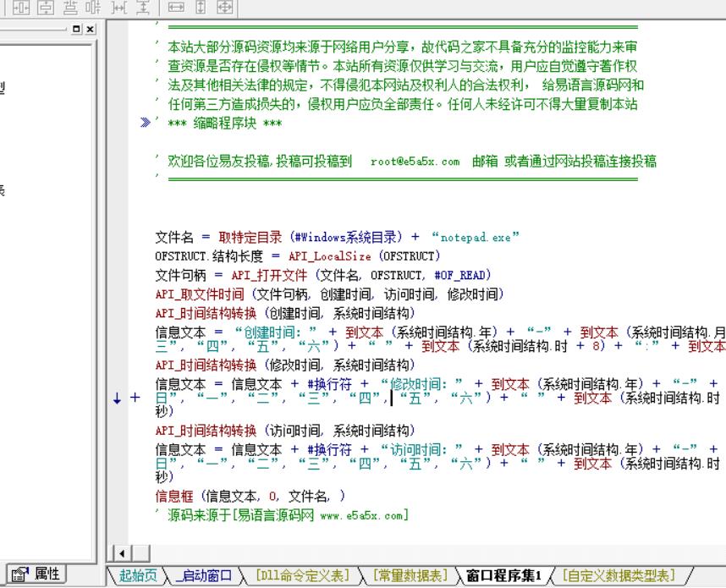The image size is (726, 588).
Task: Click the “notepad.exe” string literal
Action: pyautogui.click(x=476, y=238)
